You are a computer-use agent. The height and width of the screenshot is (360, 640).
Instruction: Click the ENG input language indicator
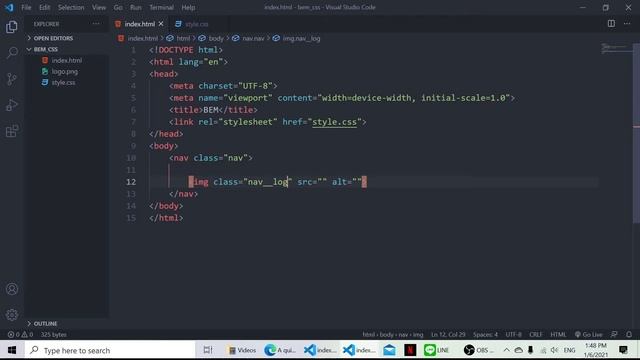[569, 350]
